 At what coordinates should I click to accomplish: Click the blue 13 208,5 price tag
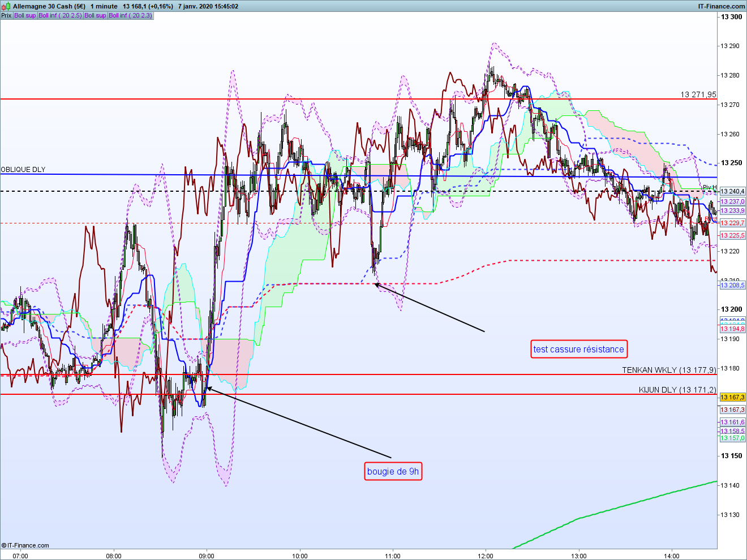(733, 285)
